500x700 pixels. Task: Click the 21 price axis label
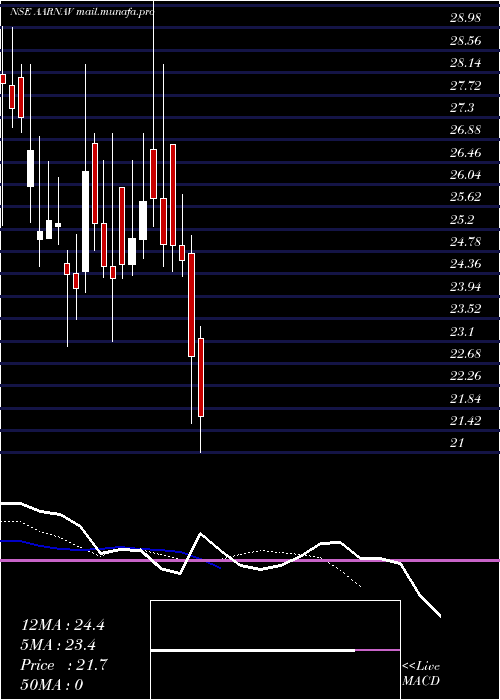point(457,442)
